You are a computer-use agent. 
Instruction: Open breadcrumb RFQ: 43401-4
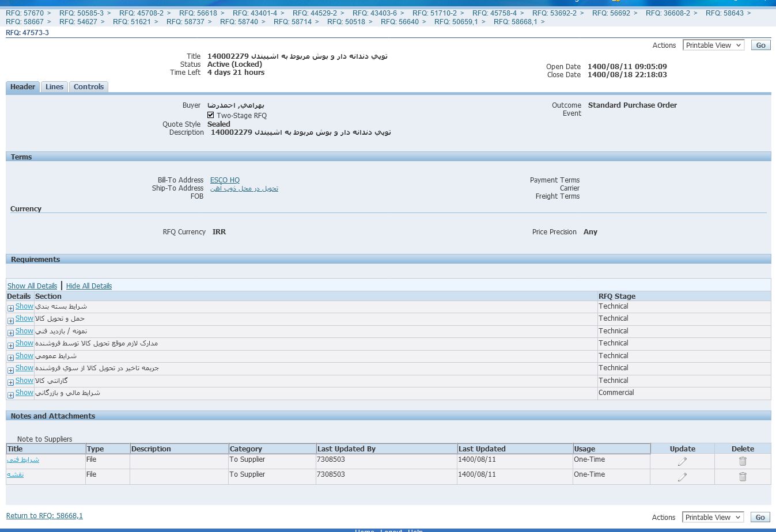point(255,13)
